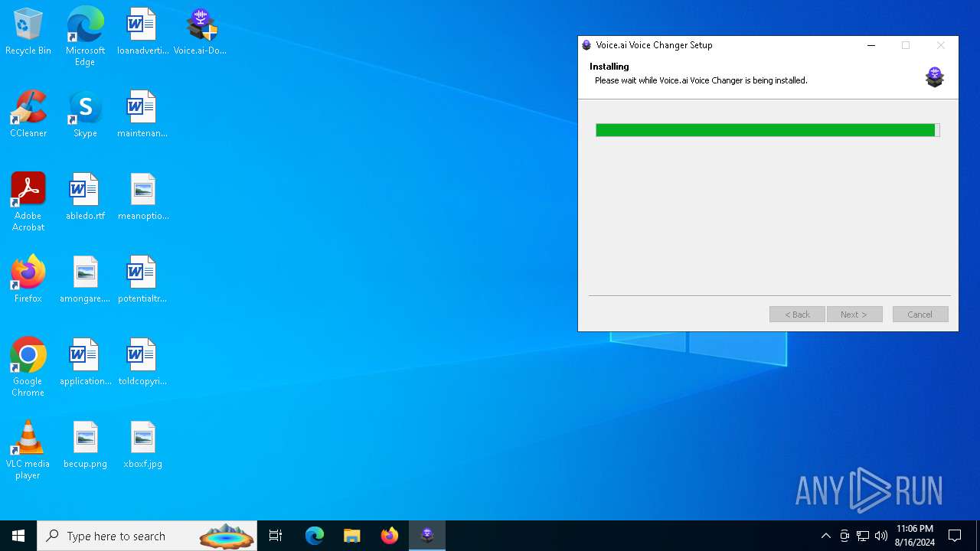Open File Explorer from the taskbar

(351, 536)
